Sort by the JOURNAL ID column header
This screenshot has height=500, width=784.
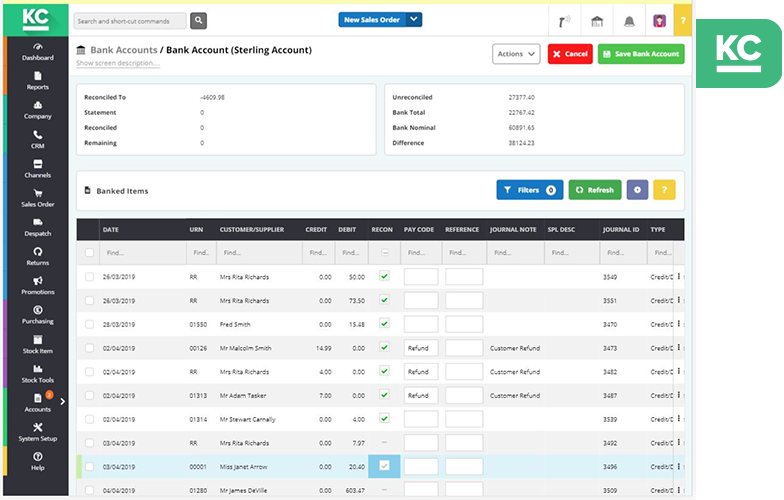(x=620, y=230)
